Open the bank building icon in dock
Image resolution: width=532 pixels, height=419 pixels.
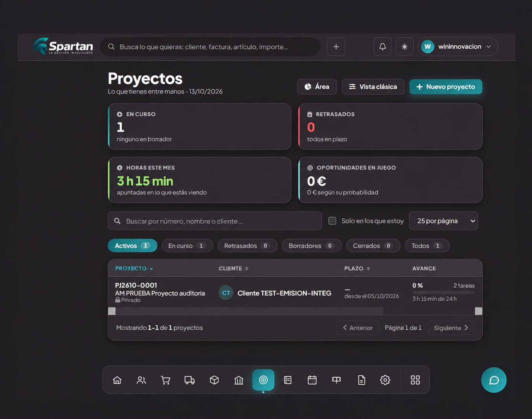click(239, 380)
